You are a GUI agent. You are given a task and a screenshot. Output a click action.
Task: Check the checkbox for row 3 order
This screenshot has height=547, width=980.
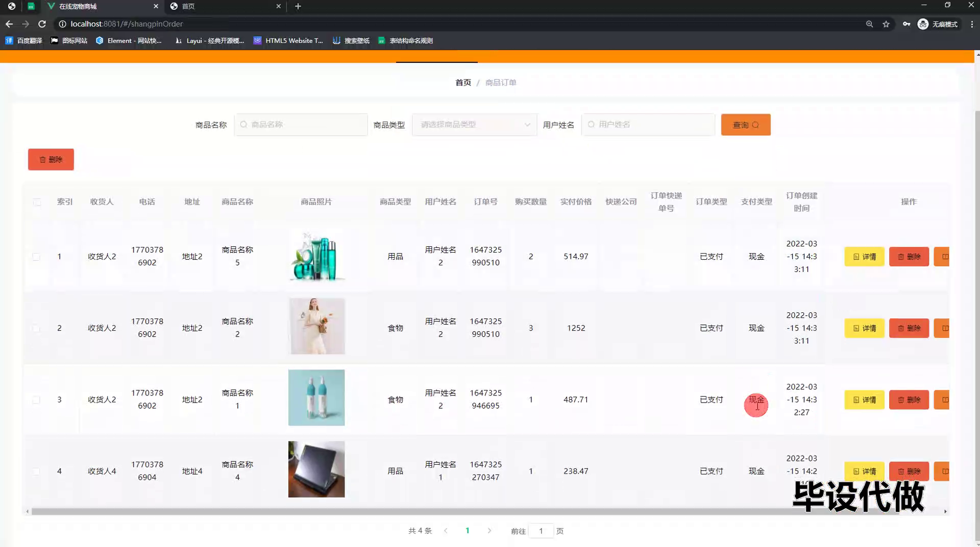point(36,400)
